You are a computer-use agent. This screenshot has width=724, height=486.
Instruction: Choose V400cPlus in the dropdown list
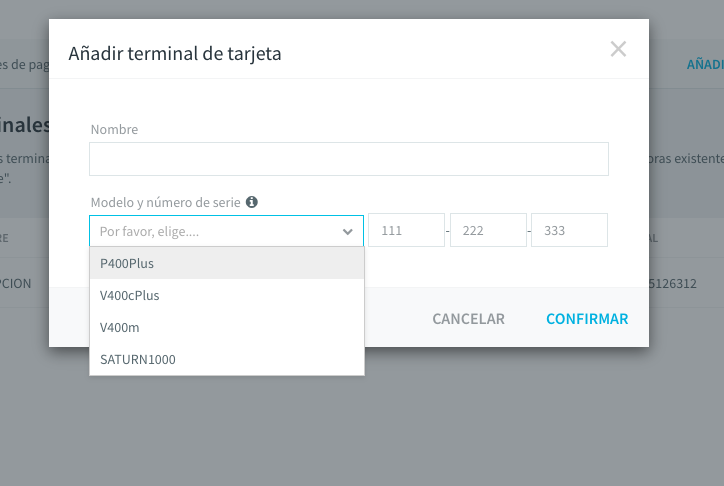point(227,295)
